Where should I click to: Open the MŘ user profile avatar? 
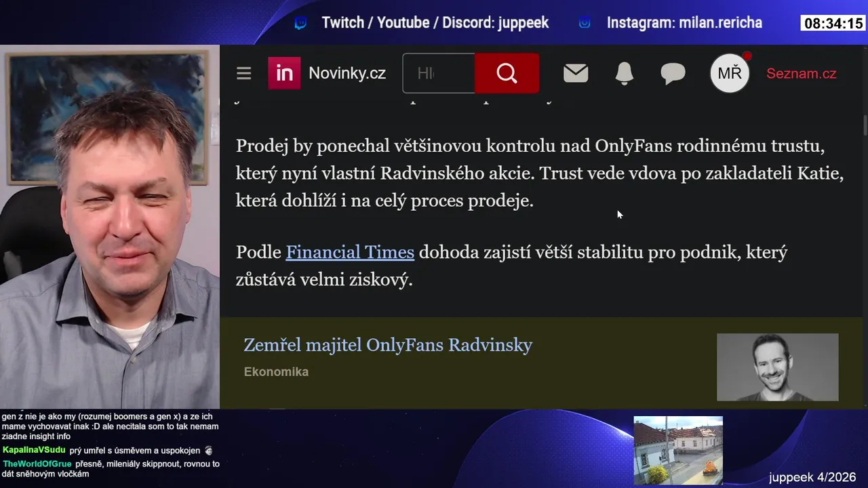730,73
